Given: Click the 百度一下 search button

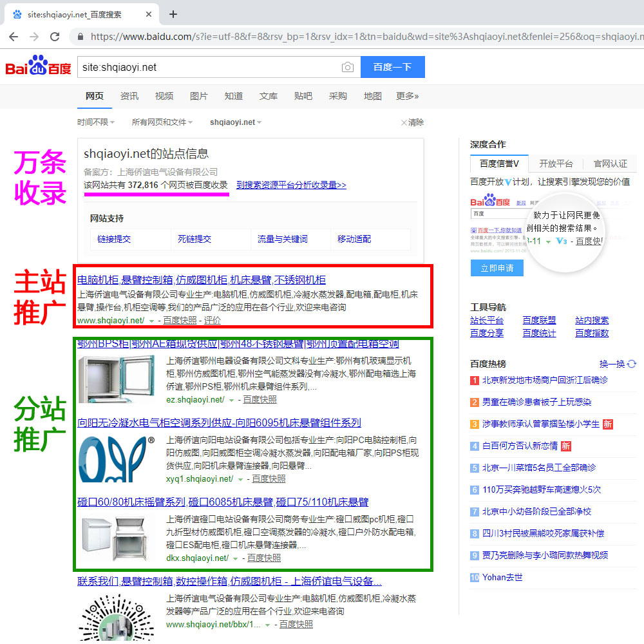Looking at the screenshot, I should 393,67.
